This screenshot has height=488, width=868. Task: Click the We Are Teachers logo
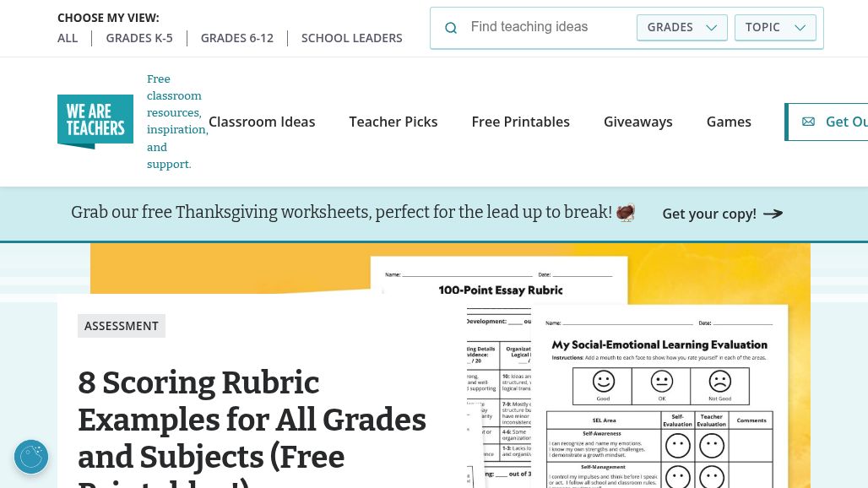pos(95,122)
